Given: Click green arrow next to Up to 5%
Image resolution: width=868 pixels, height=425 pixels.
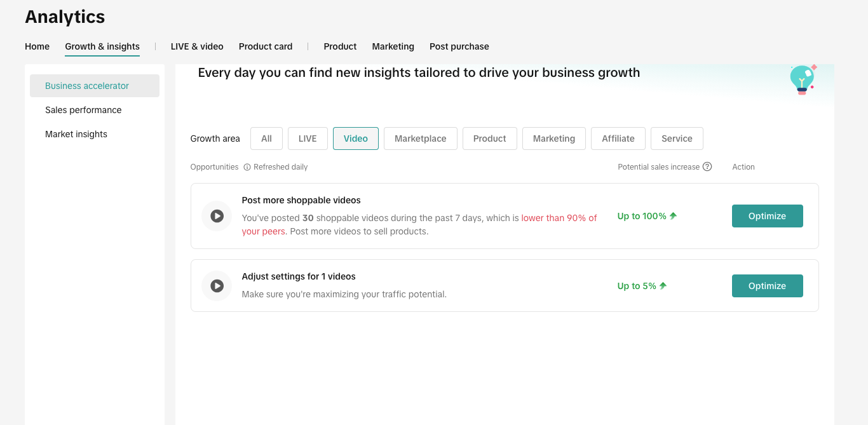Looking at the screenshot, I should [x=663, y=286].
